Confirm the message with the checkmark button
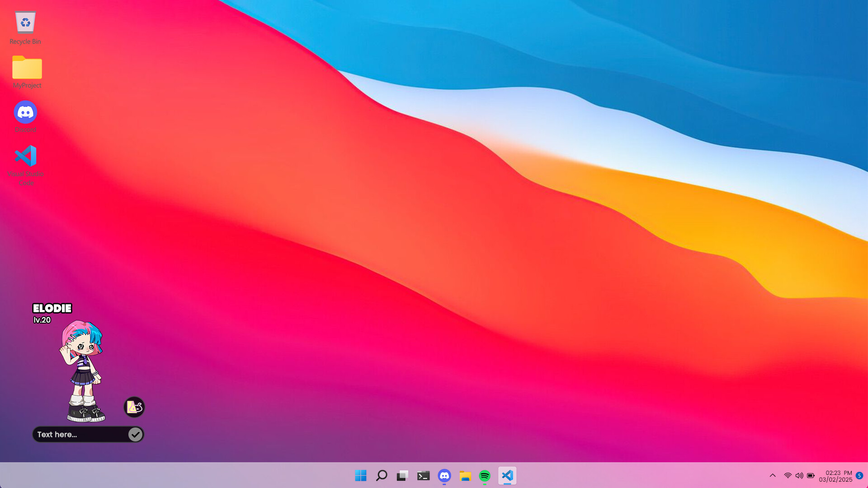 pos(135,434)
